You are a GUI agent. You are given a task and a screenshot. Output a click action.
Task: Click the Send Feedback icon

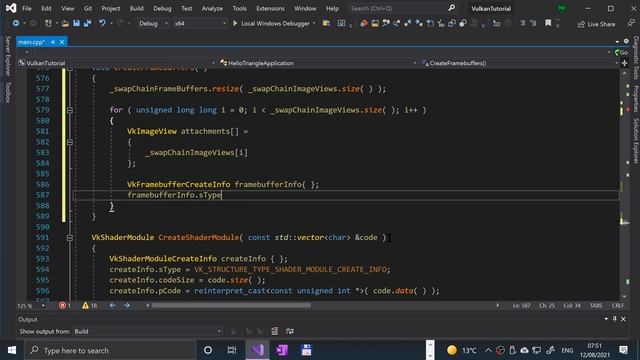pos(631,24)
